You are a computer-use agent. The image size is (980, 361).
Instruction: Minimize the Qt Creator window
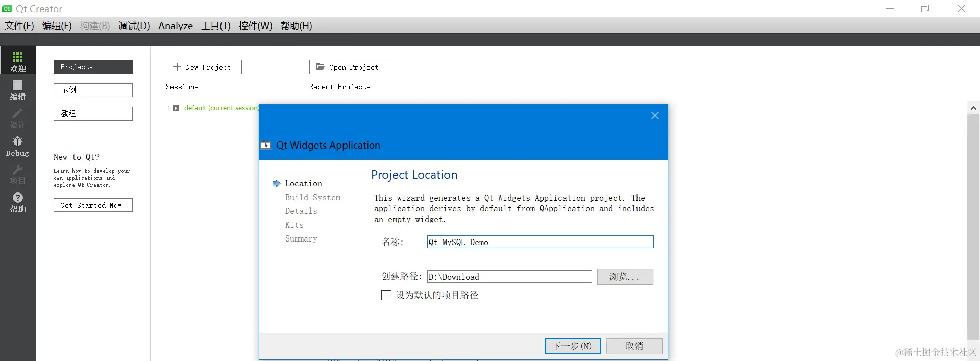point(890,9)
